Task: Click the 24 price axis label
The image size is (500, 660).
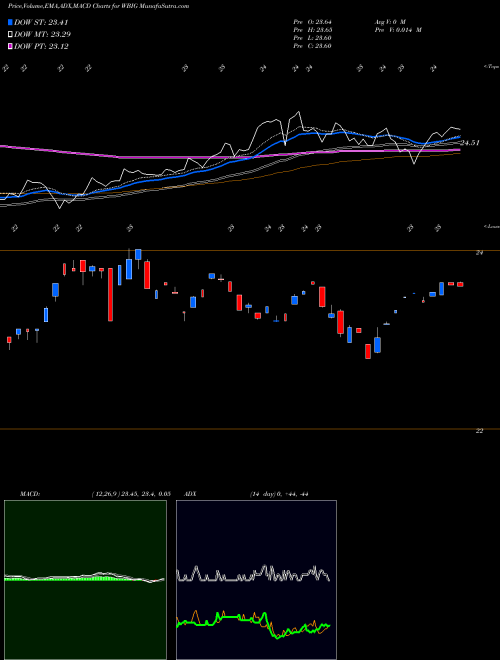Action: [x=479, y=253]
